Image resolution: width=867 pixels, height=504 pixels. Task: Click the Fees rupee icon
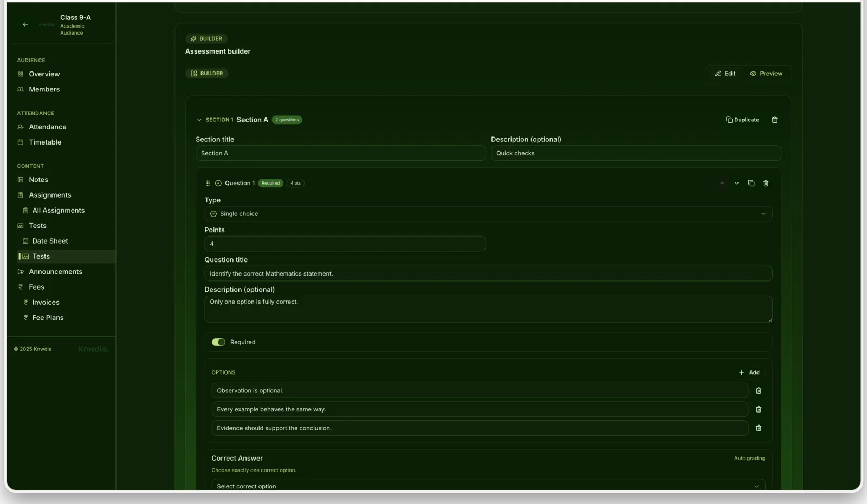21,287
